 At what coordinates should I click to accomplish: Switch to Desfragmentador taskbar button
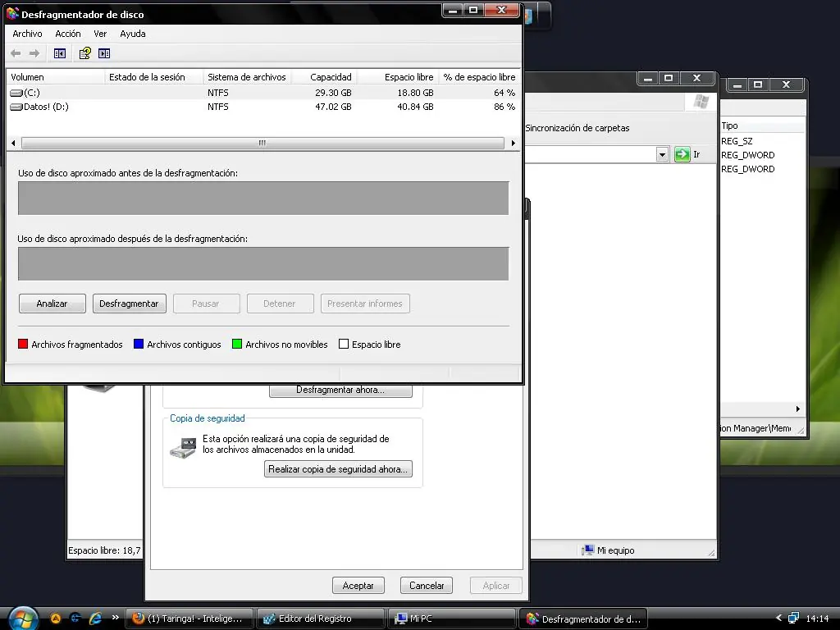[x=583, y=619]
